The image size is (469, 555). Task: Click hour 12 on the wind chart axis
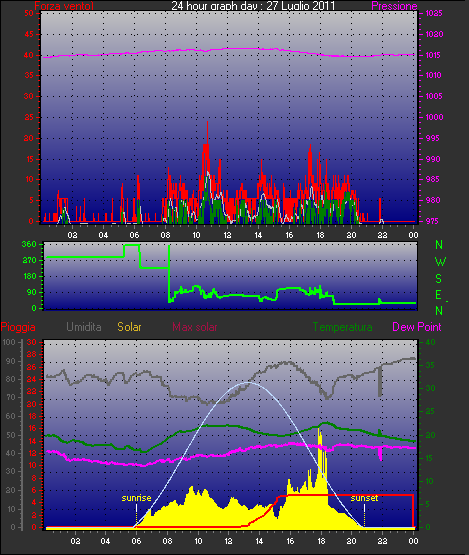(x=227, y=235)
